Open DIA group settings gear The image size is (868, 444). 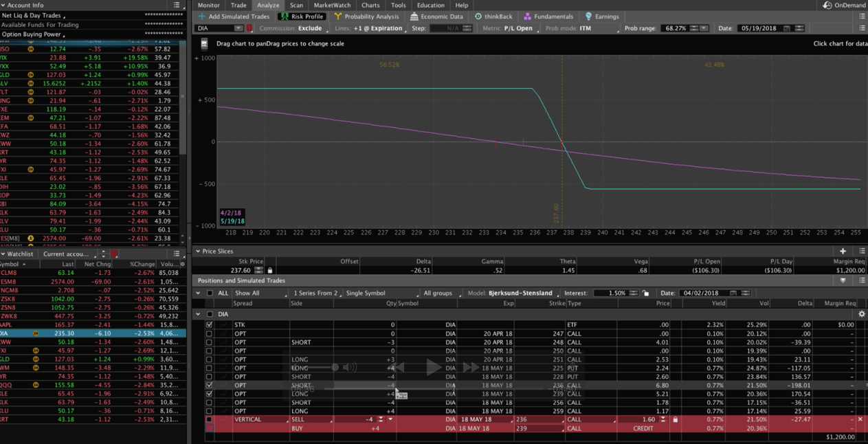[861, 314]
